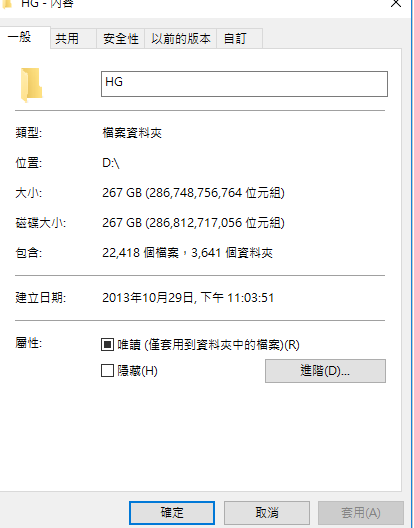The height and width of the screenshot is (528, 414).
Task: Enable the 隱藏(H) checkbox
Action: coord(107,371)
